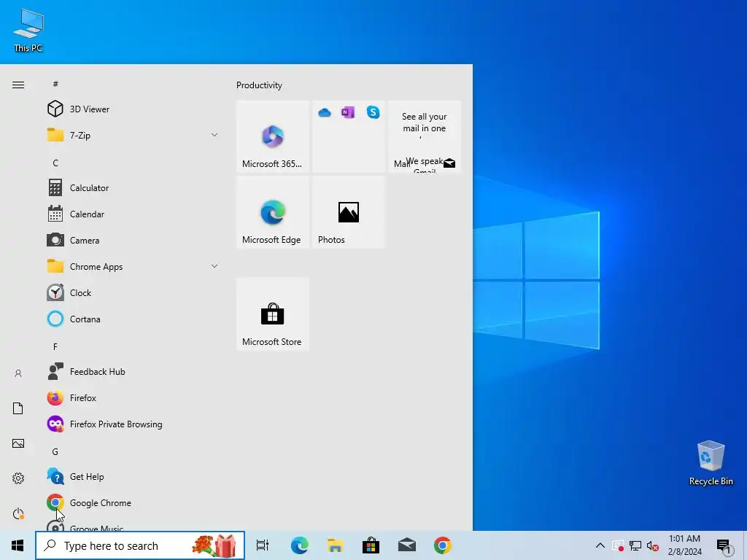The width and height of the screenshot is (747, 560).
Task: Open the Photos tile
Action: coord(349,212)
